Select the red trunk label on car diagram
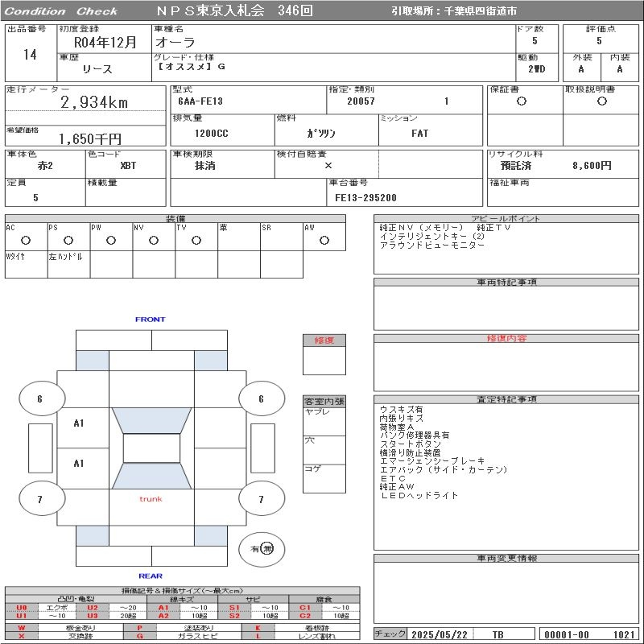The width and height of the screenshot is (644, 644). pos(151,499)
